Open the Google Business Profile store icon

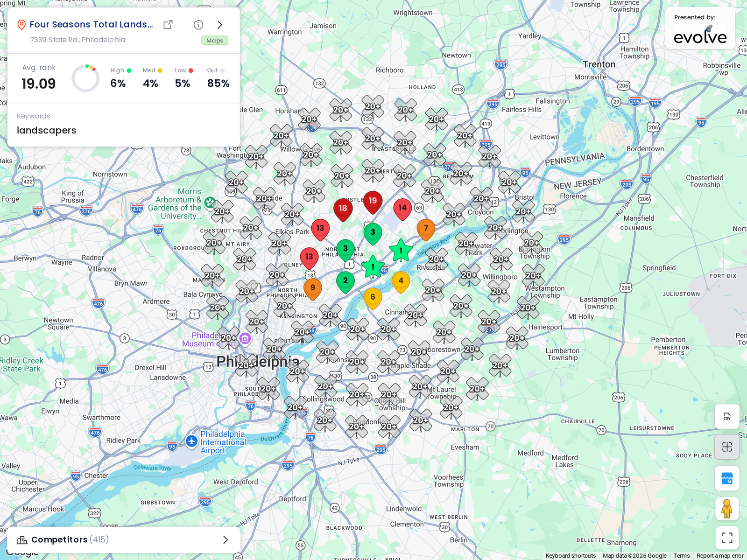pos(727,478)
